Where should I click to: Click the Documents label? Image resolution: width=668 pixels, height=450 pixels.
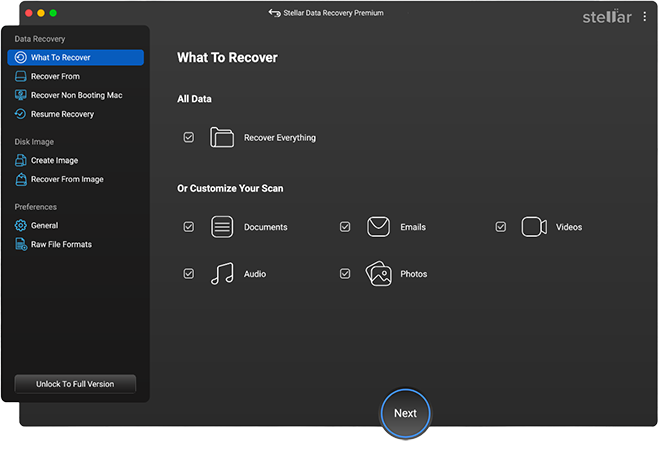click(265, 227)
